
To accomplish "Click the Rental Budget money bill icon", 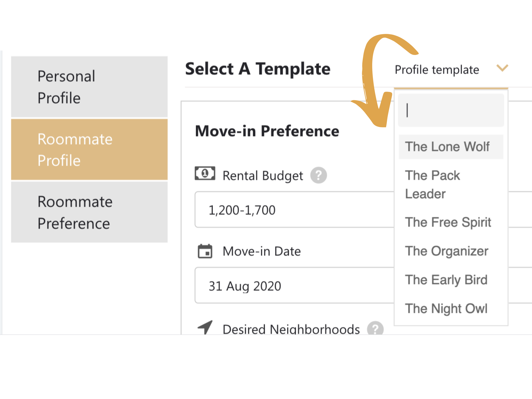I will [x=205, y=173].
